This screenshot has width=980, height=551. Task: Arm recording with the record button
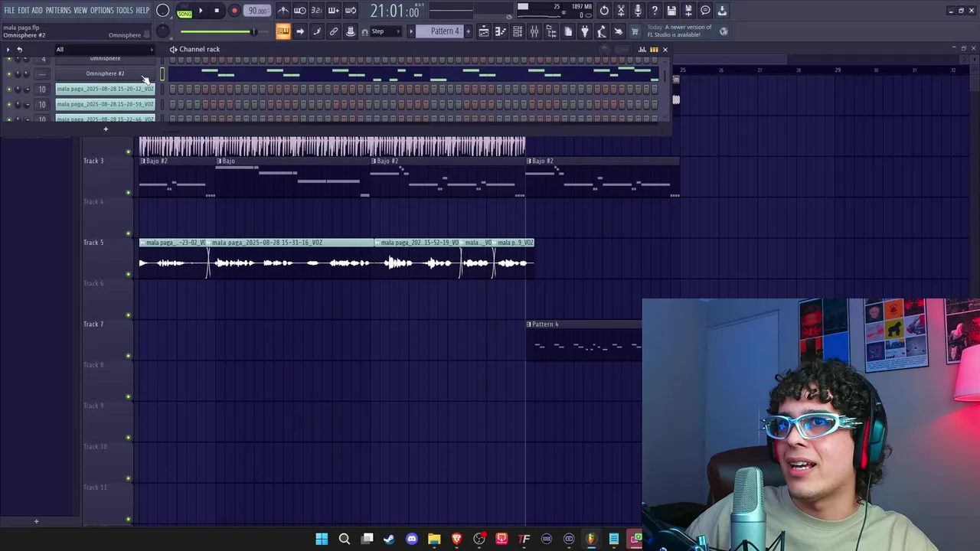[234, 11]
